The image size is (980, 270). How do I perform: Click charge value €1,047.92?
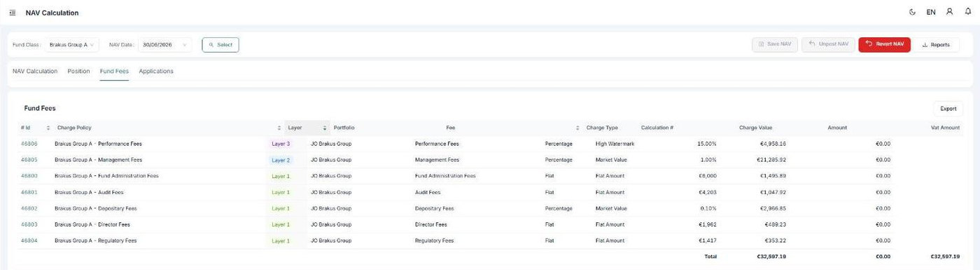773,192
